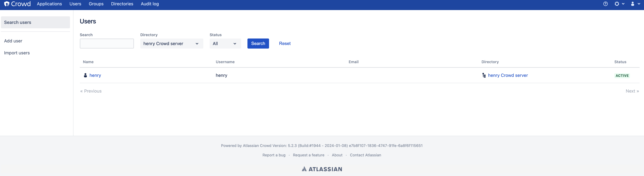The image size is (644, 176).
Task: Click the Atlassian logo in footer
Action: (x=322, y=169)
